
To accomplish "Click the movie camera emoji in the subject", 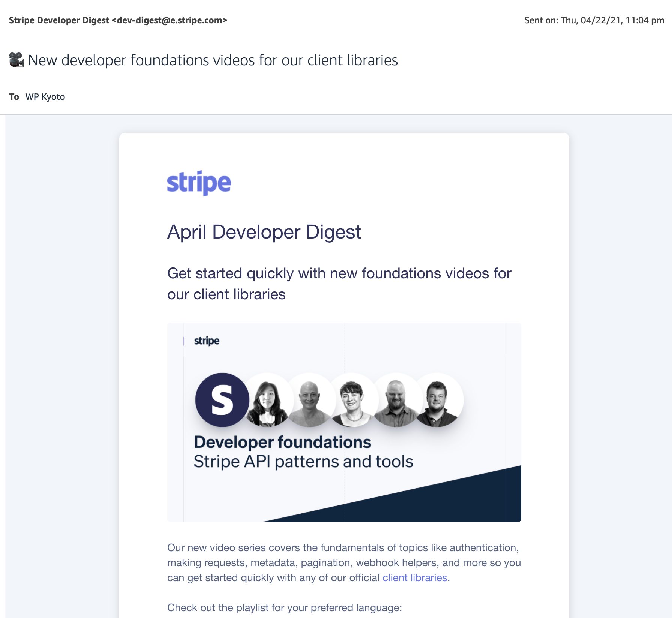I will point(16,60).
